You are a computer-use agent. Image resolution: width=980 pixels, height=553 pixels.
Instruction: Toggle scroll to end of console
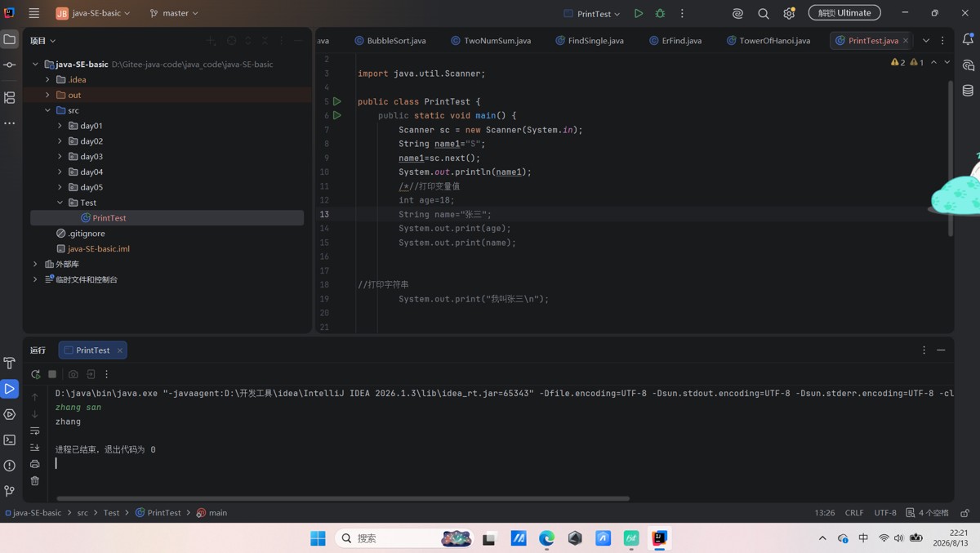[x=35, y=448]
